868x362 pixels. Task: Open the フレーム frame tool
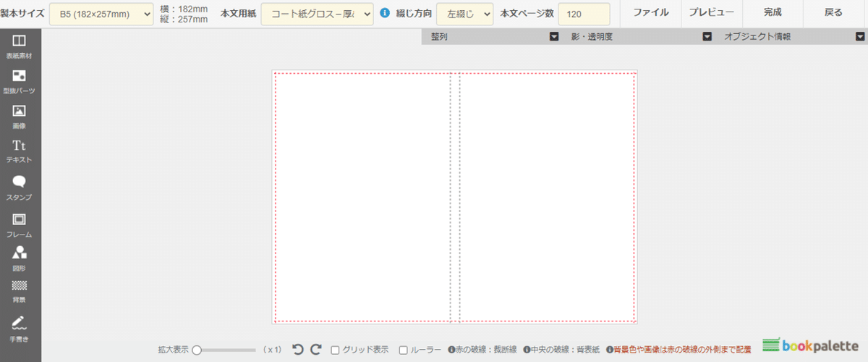pyautogui.click(x=20, y=225)
